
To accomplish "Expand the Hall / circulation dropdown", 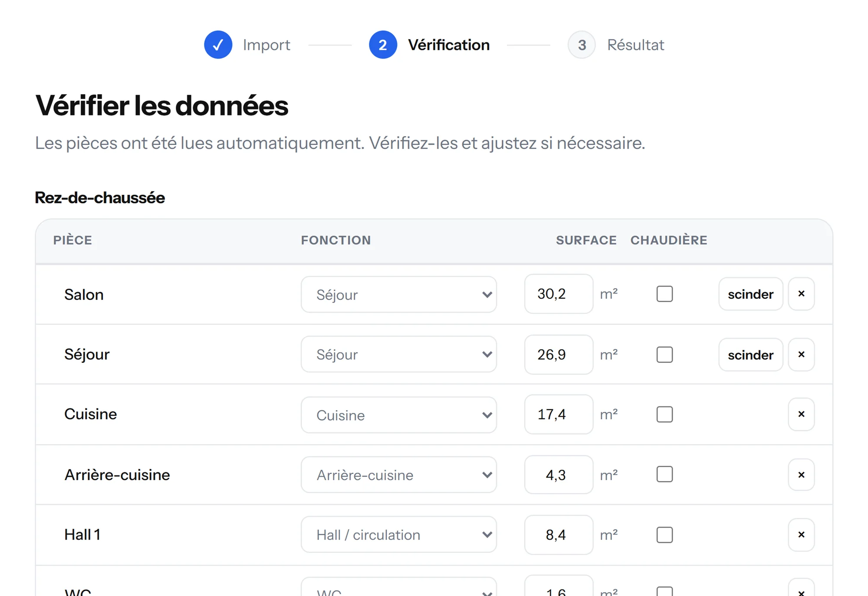I will (399, 534).
